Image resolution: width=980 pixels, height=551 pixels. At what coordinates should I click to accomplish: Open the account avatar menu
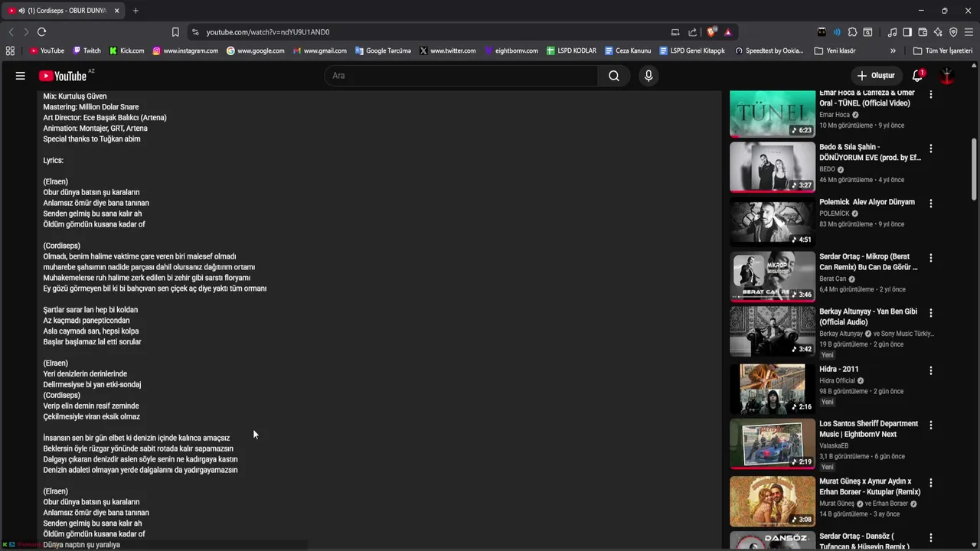(x=947, y=76)
